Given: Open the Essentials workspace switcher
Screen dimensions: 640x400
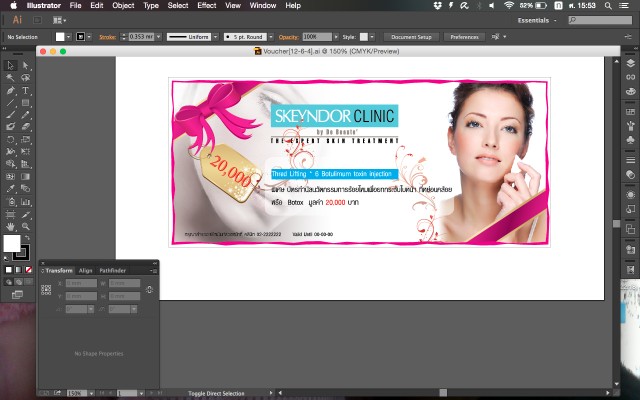Looking at the screenshot, I should [x=537, y=20].
